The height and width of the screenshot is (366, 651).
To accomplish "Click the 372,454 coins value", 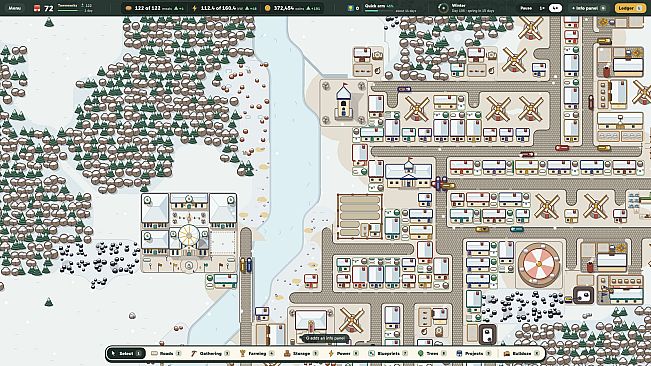I will point(284,8).
